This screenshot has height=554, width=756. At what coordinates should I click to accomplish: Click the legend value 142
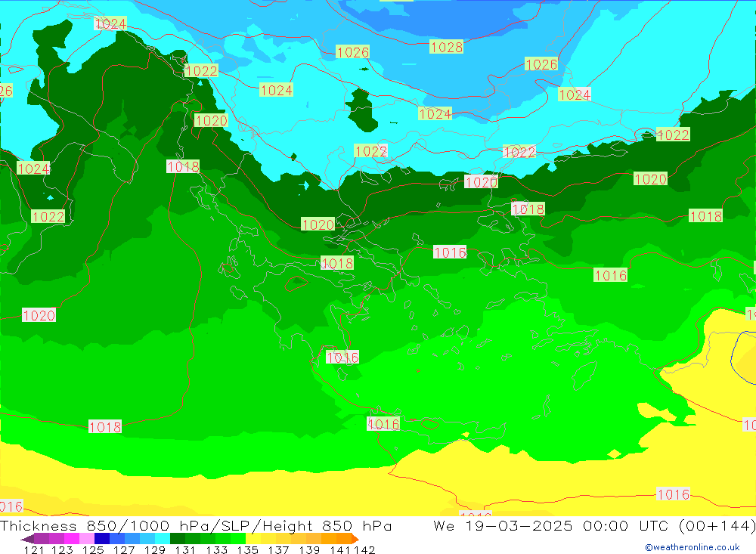[x=364, y=549]
